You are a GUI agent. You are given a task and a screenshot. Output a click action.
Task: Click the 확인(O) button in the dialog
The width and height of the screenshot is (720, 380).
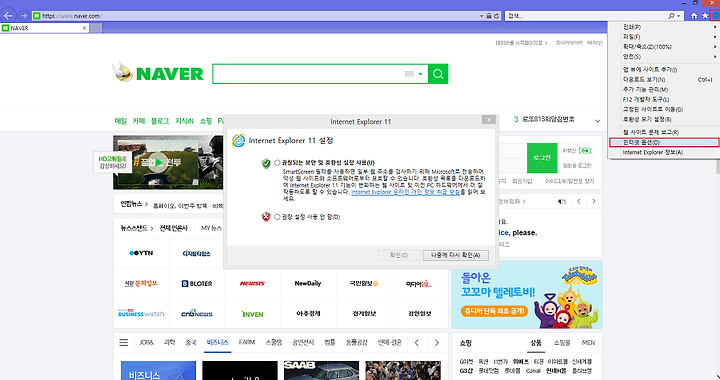point(399,255)
